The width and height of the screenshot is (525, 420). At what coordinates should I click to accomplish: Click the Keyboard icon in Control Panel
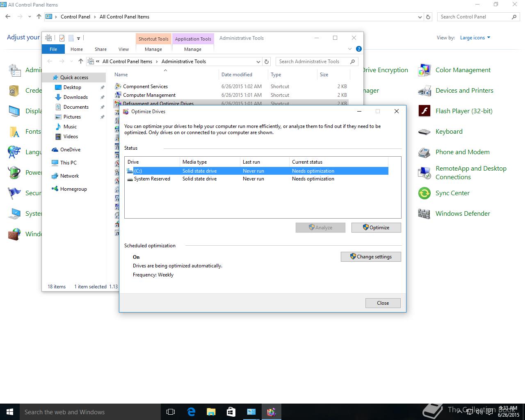424,132
